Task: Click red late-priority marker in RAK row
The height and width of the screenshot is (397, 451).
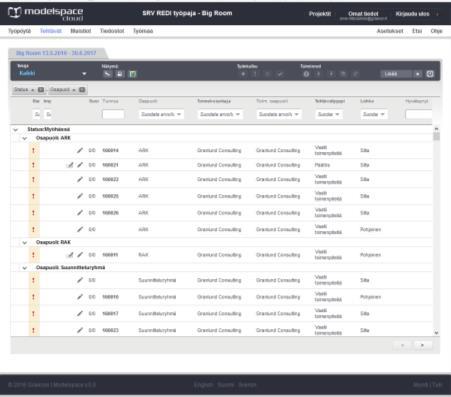Action: point(33,255)
